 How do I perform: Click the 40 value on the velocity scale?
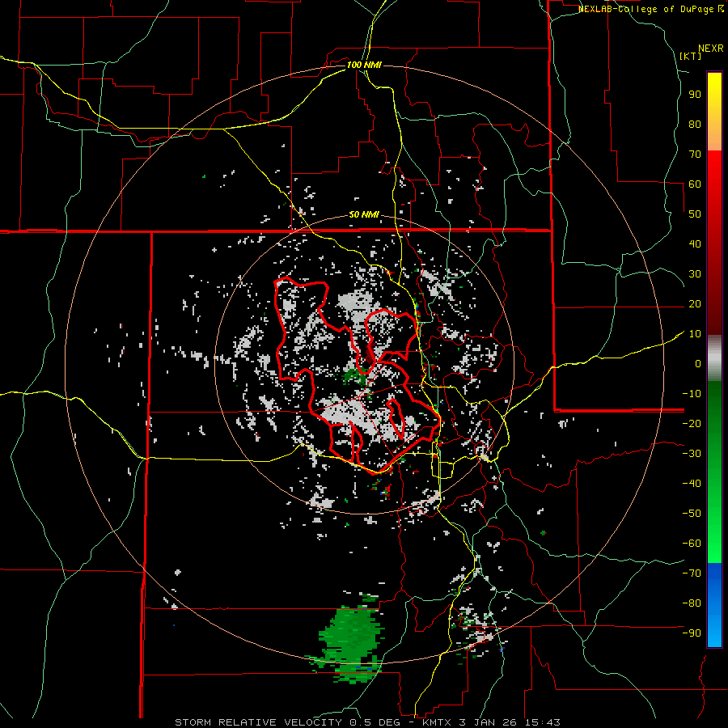[695, 243]
